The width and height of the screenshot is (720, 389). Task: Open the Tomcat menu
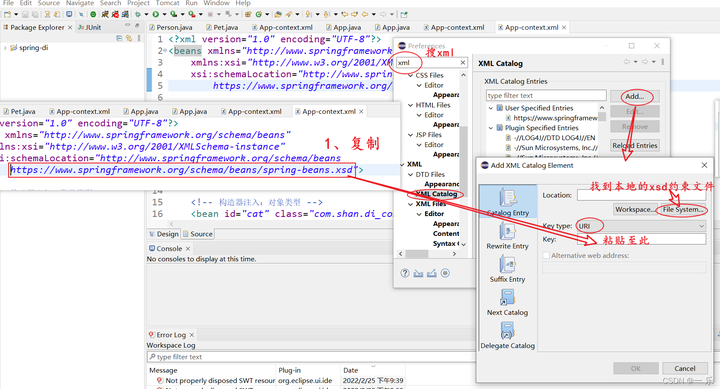coord(167,3)
